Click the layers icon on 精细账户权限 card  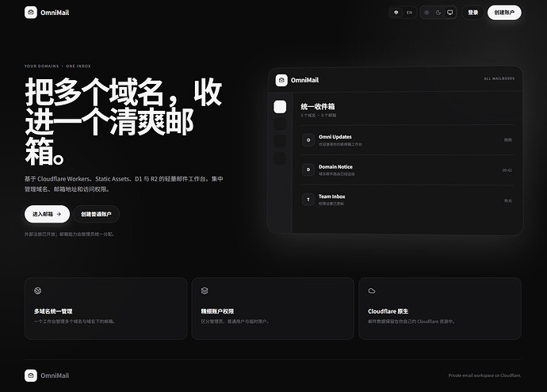205,291
